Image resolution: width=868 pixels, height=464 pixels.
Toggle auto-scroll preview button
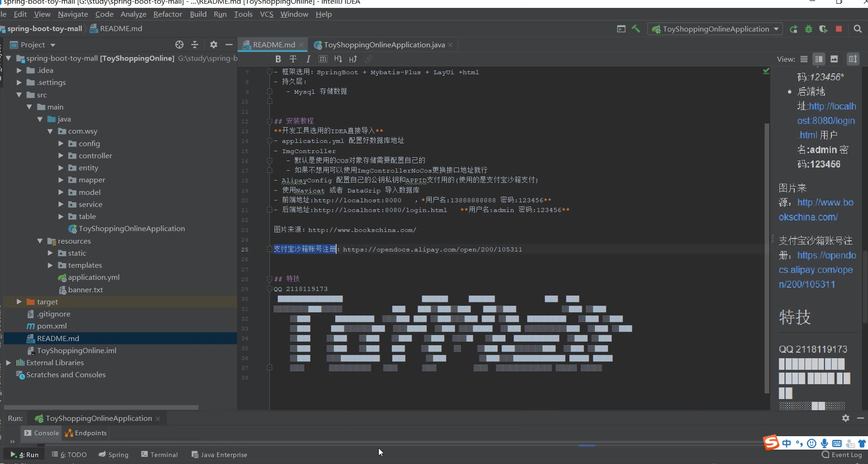853,59
